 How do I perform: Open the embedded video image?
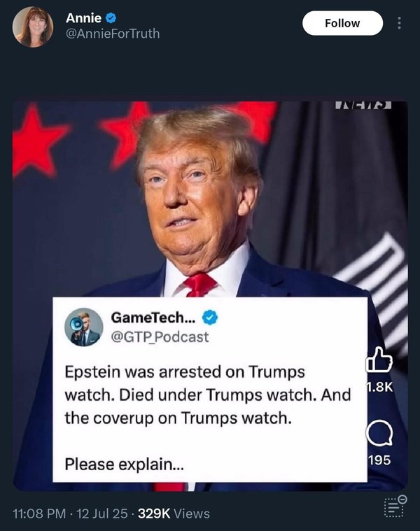210,296
